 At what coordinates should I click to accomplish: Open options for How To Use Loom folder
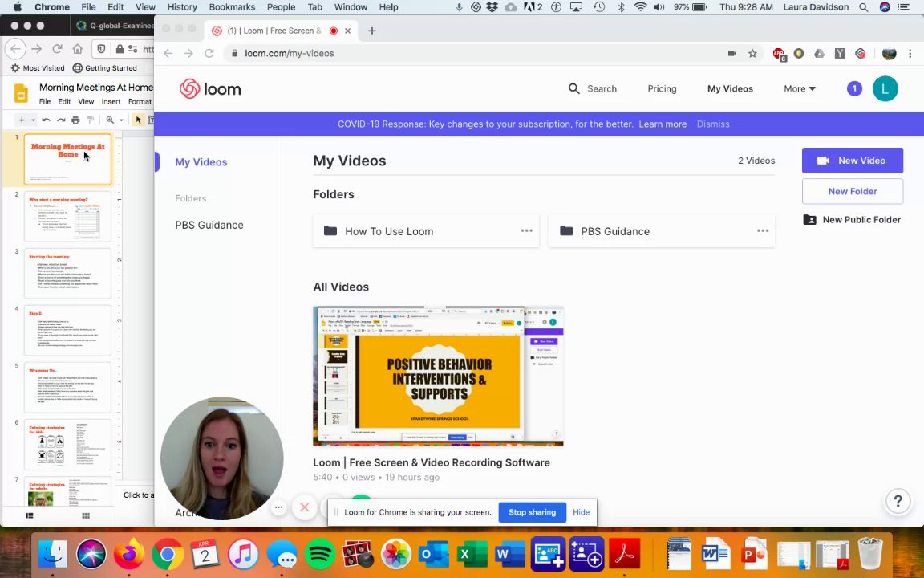tap(526, 230)
